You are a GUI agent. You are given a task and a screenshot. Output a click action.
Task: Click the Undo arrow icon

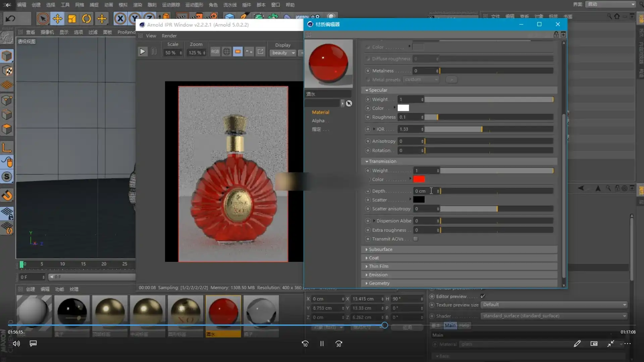10,18
